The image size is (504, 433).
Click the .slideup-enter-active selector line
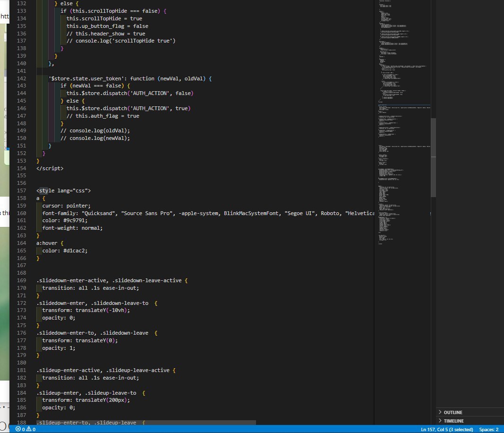pos(106,370)
